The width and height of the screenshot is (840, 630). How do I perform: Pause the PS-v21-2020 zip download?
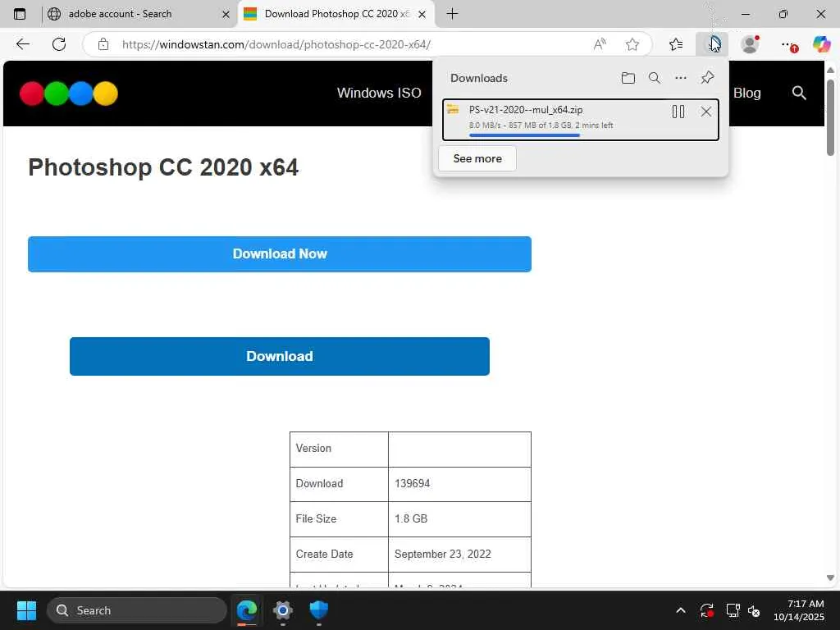pos(678,112)
